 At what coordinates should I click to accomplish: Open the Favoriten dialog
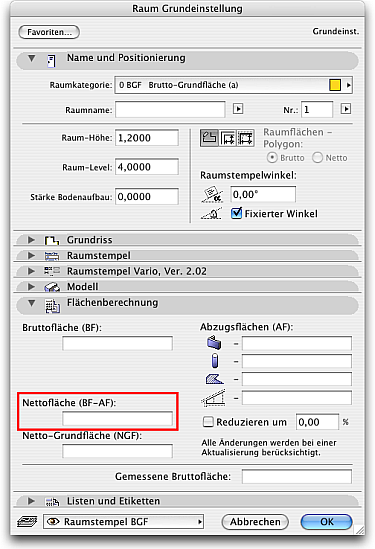coord(49,32)
